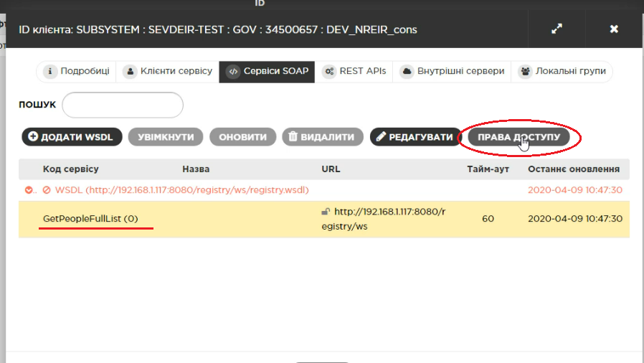Click the cloud icon on Внутрішні сервери
Screen dimensions: 644x363
(407, 72)
